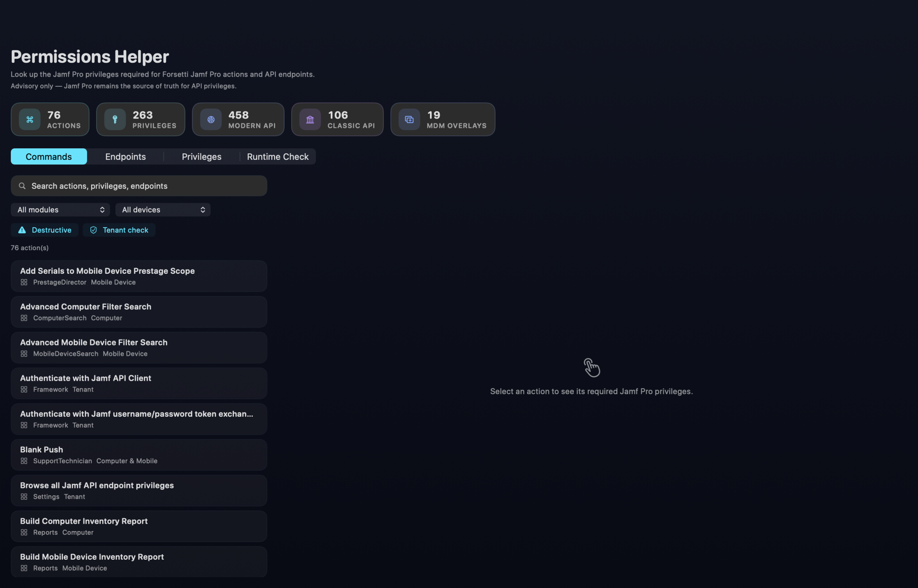The width and height of the screenshot is (918, 588).
Task: Click the 106 Classic API stat card
Action: coord(337,120)
